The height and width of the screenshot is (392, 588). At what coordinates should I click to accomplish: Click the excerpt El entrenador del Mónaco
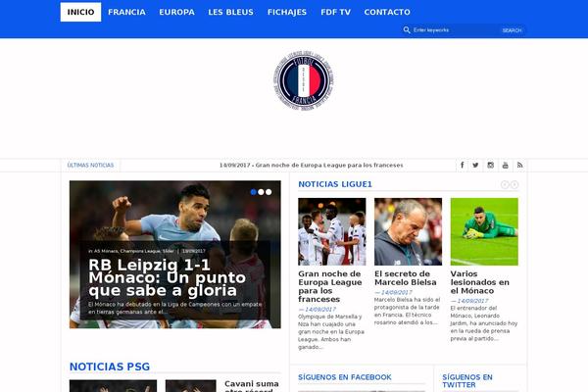(484, 323)
